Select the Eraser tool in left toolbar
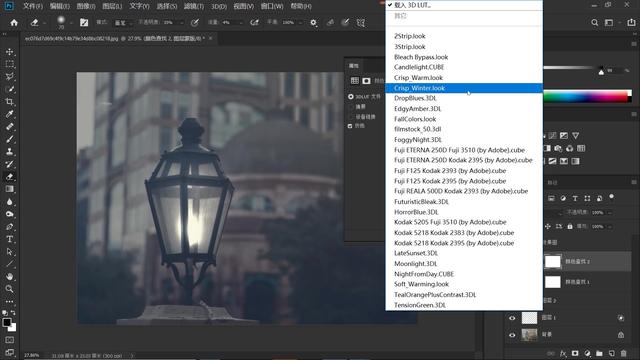The height and width of the screenshot is (360, 640). [9, 177]
